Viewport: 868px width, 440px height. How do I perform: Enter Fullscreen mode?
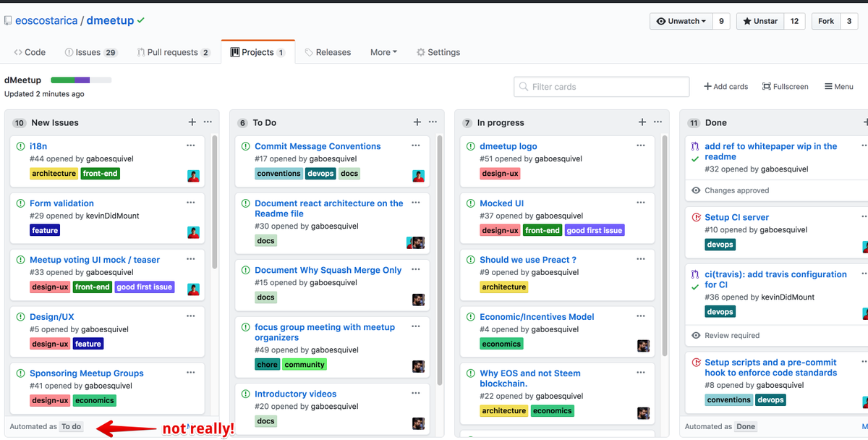(x=786, y=86)
